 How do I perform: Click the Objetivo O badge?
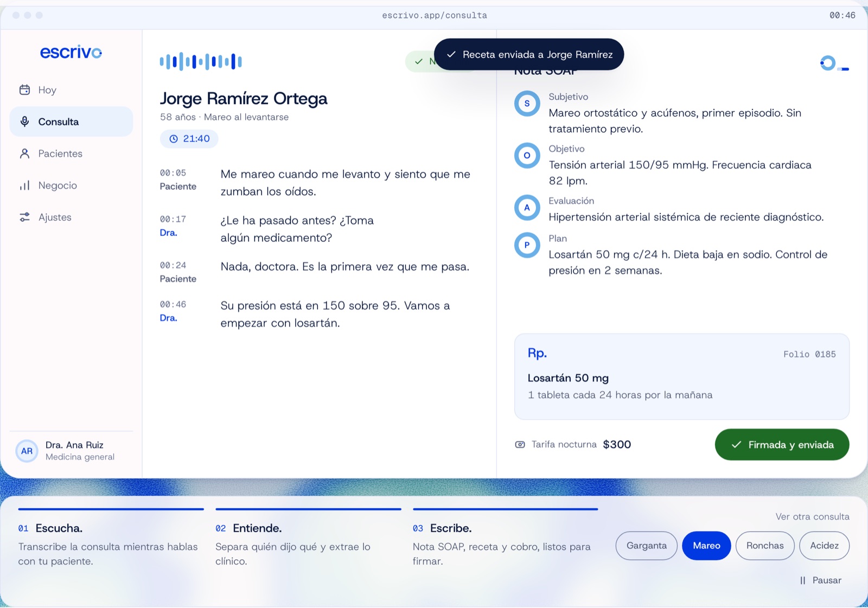pos(527,156)
